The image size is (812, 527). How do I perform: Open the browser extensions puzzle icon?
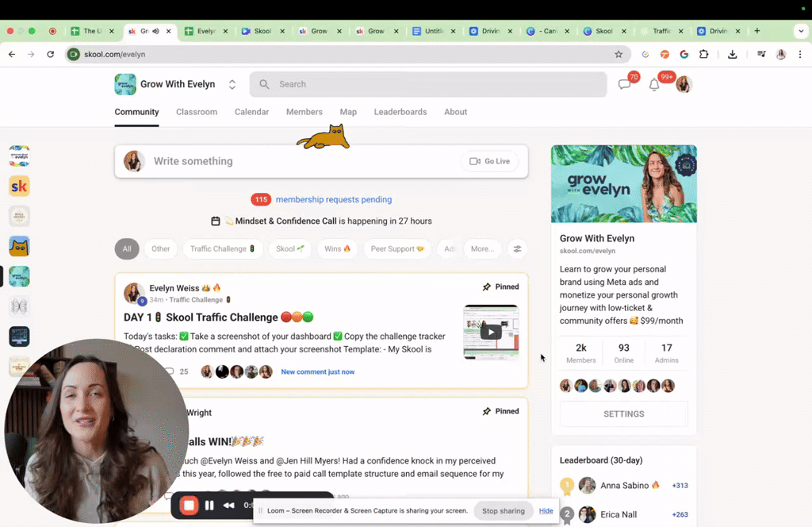703,54
